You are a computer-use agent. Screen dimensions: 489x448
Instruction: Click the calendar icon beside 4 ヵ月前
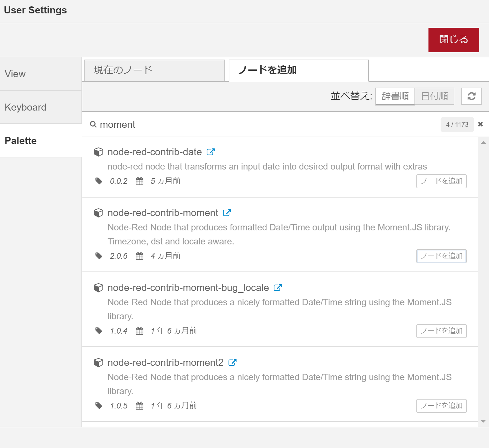[140, 256]
